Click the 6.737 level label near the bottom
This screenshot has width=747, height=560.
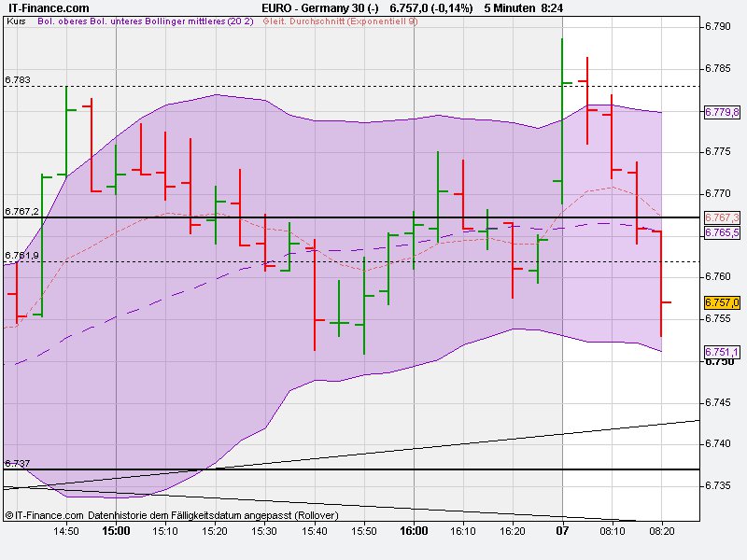[x=17, y=461]
